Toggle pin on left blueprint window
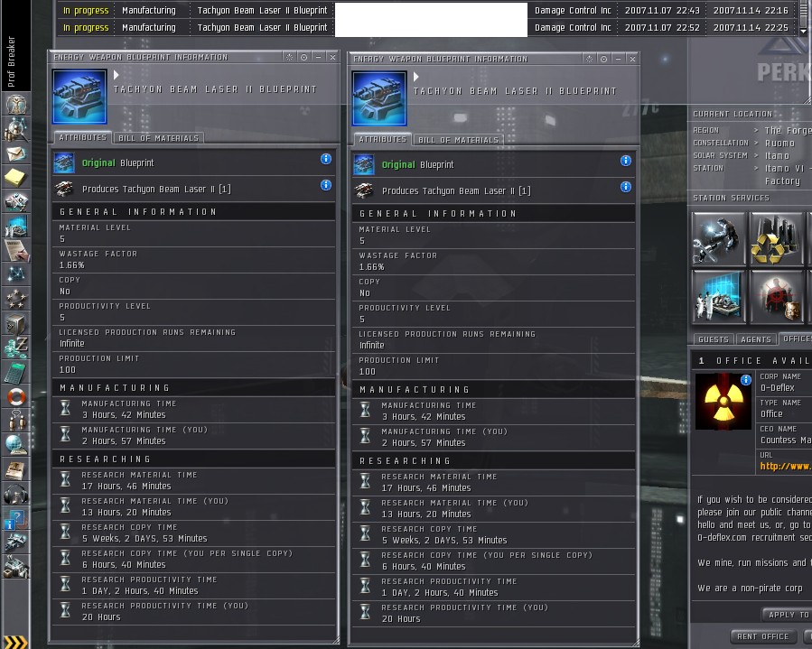812x649 pixels. tap(304, 58)
